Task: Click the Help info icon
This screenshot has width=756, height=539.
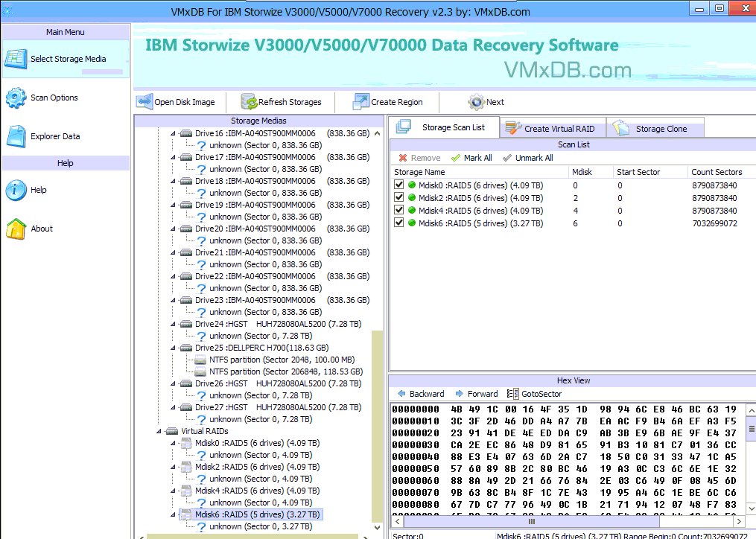Action: (x=16, y=190)
